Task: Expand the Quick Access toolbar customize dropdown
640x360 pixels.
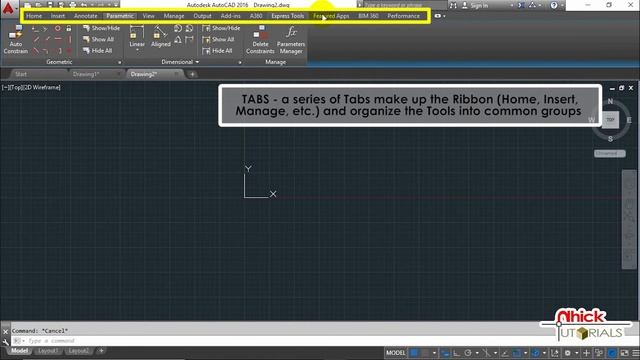Action: [x=116, y=5]
